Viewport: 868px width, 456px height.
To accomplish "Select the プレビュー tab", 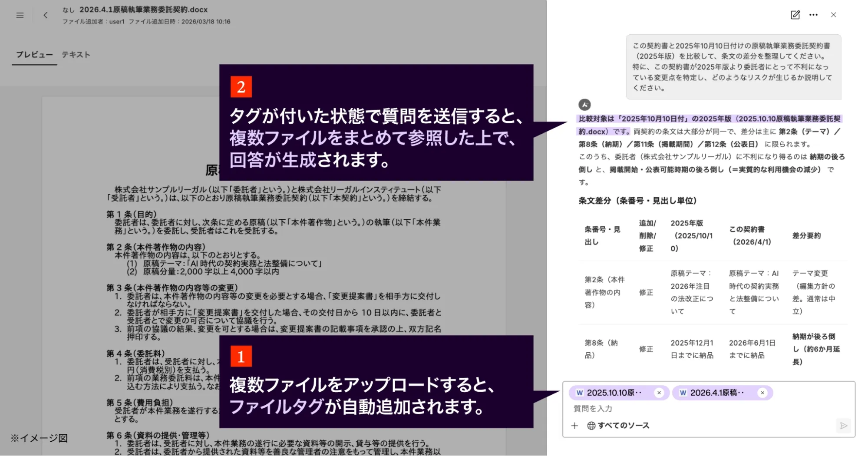I will [x=34, y=55].
